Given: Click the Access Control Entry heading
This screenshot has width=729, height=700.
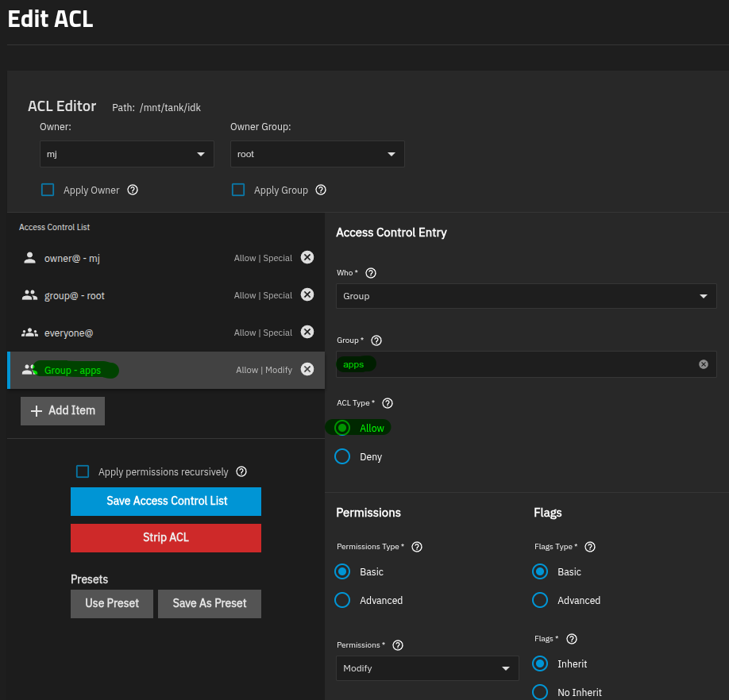Looking at the screenshot, I should pos(391,233).
